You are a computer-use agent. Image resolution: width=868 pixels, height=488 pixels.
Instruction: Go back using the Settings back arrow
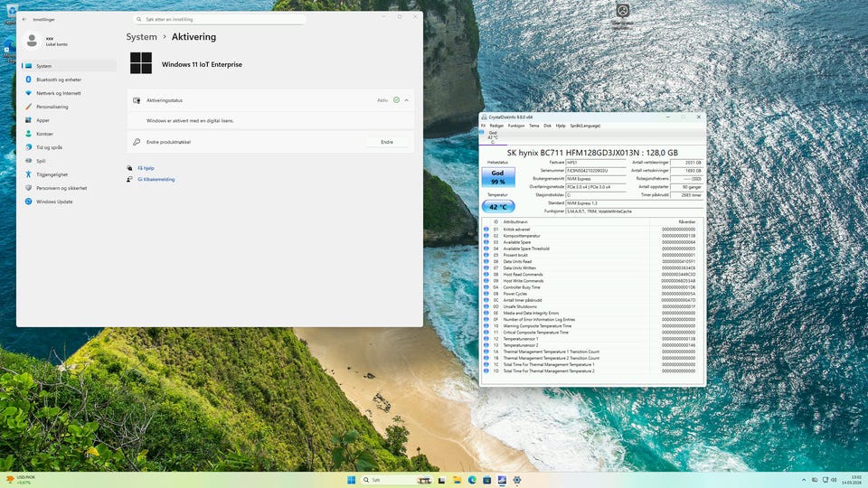(x=24, y=19)
